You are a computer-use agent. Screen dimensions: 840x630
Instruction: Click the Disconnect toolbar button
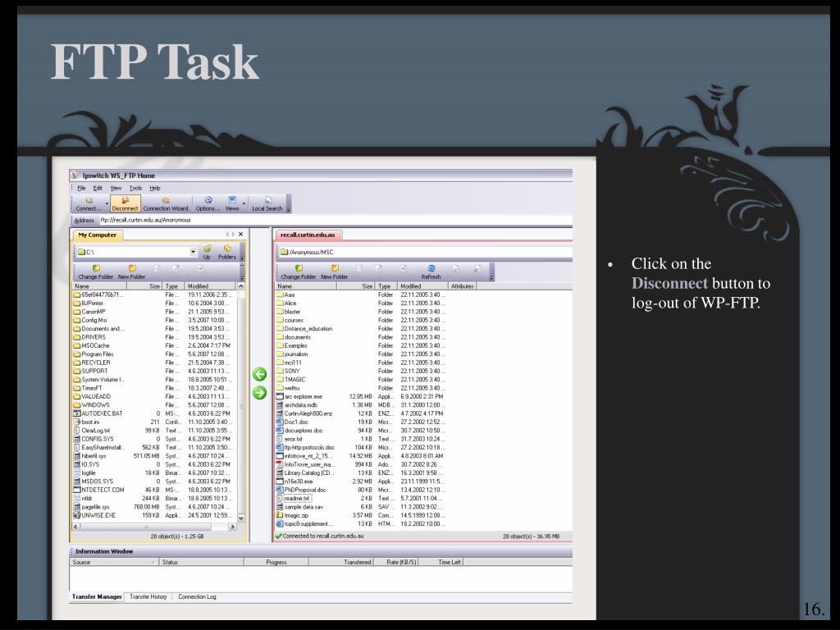(125, 203)
